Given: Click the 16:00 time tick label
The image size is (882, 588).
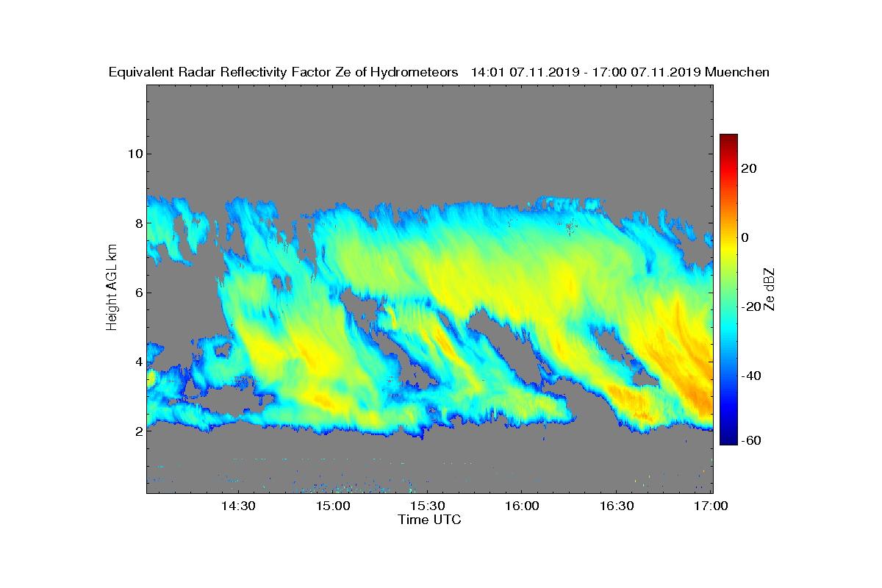Looking at the screenshot, I should tap(522, 506).
